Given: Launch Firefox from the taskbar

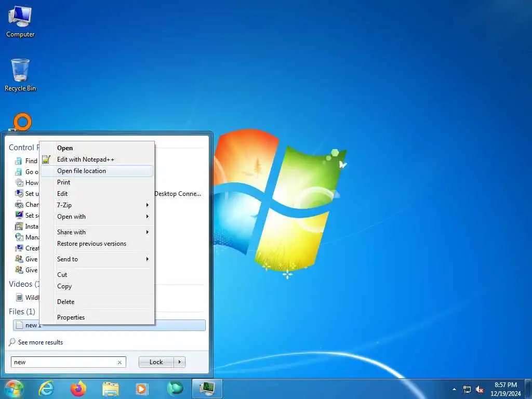Looking at the screenshot, I should 78,389.
